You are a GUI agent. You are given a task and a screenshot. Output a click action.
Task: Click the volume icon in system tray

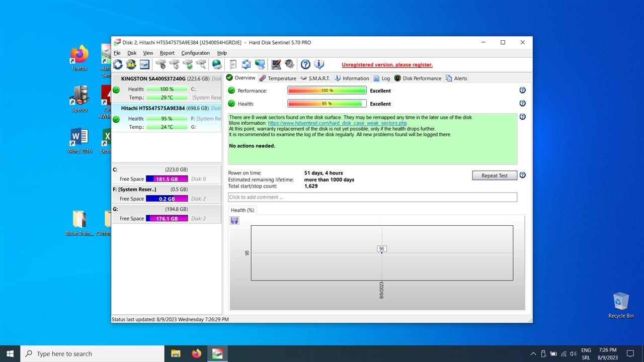(x=573, y=354)
